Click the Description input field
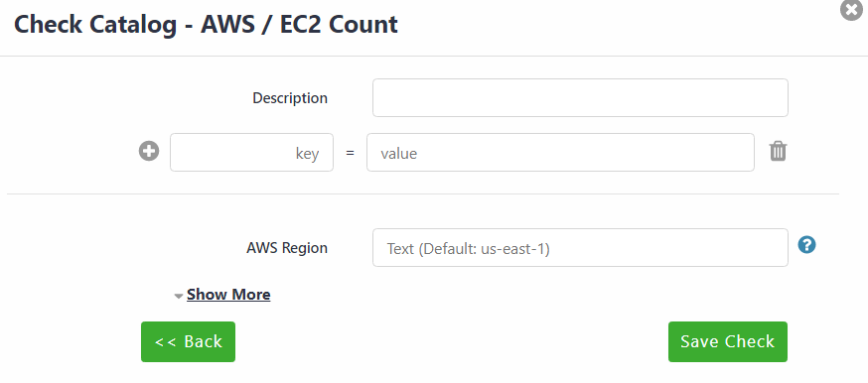The image size is (868, 383). [x=580, y=98]
